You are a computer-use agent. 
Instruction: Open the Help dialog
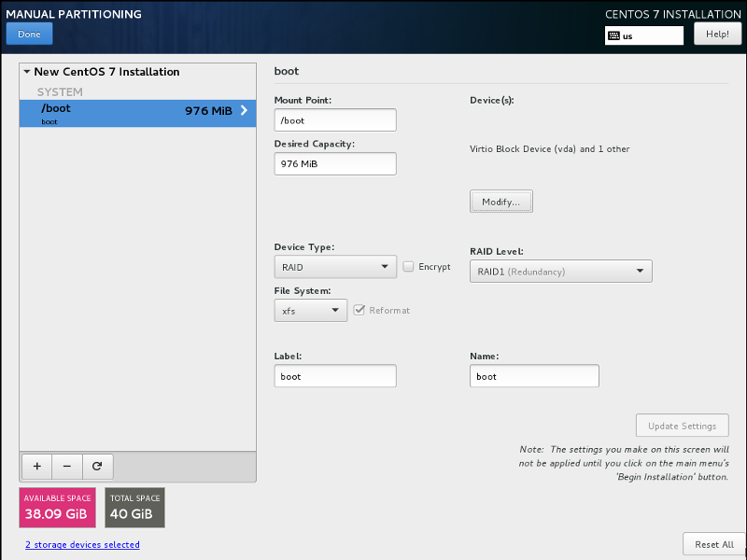(x=717, y=34)
